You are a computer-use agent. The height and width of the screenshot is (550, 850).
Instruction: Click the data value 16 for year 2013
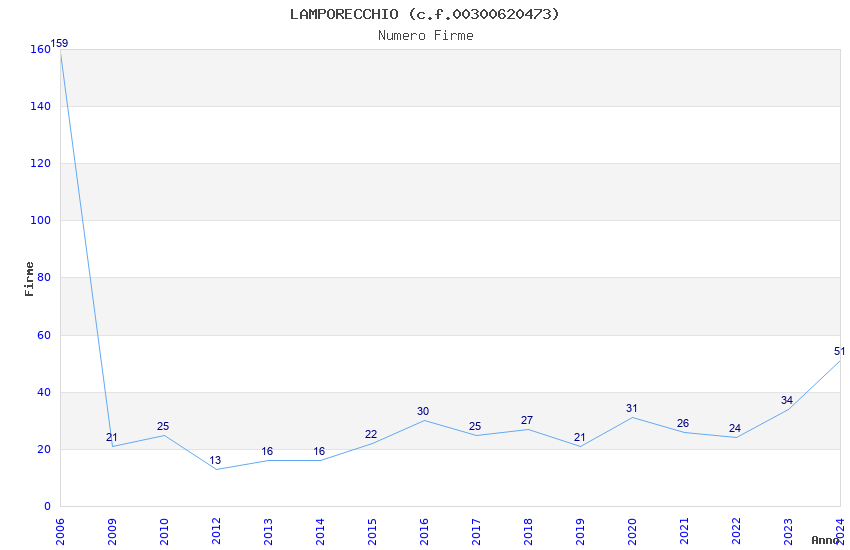pos(267,451)
